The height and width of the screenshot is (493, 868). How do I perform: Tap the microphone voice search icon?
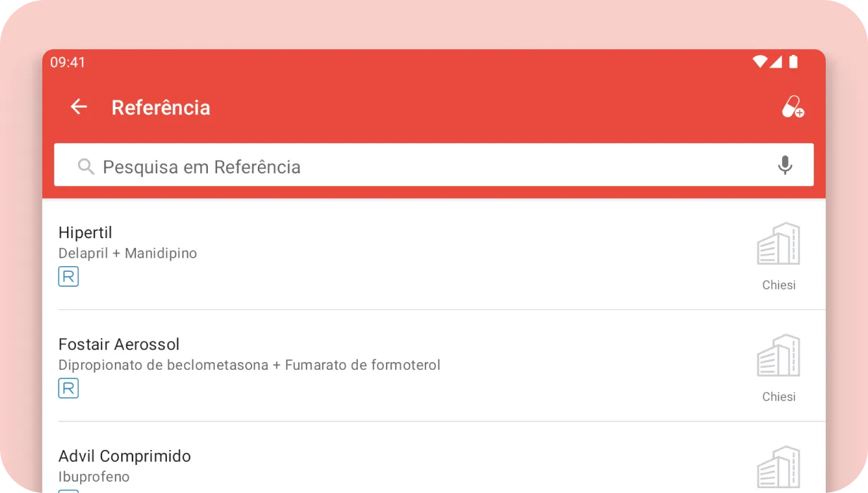click(x=785, y=166)
